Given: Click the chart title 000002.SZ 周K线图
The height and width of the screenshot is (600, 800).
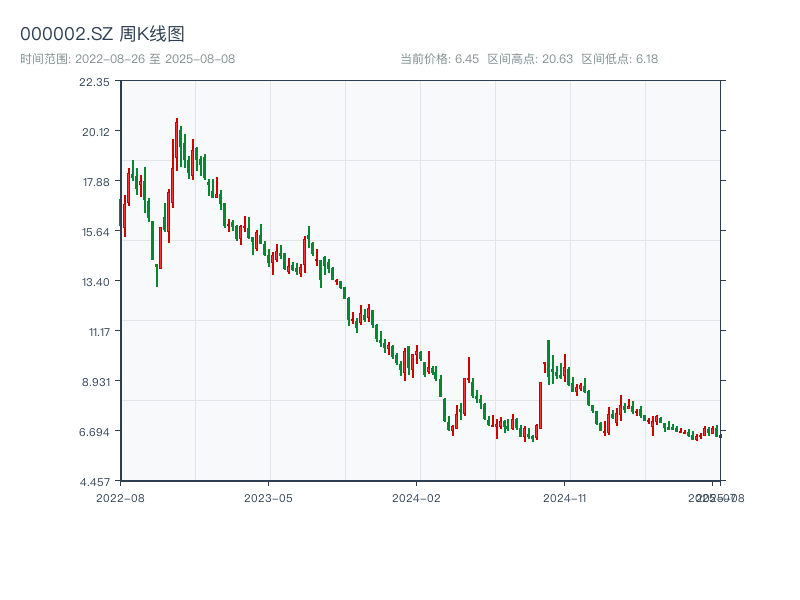Looking at the screenshot, I should pyautogui.click(x=102, y=35).
